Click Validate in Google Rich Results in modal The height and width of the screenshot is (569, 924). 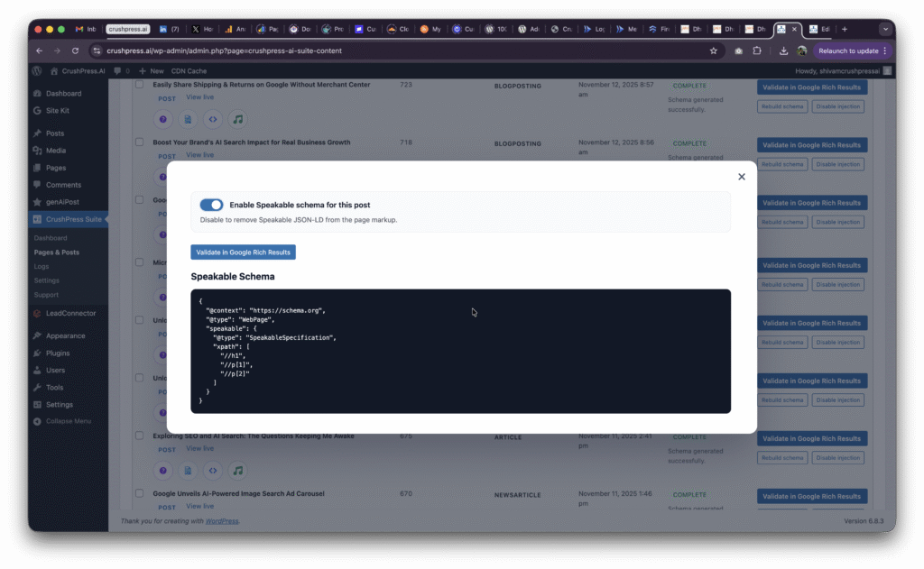click(243, 252)
